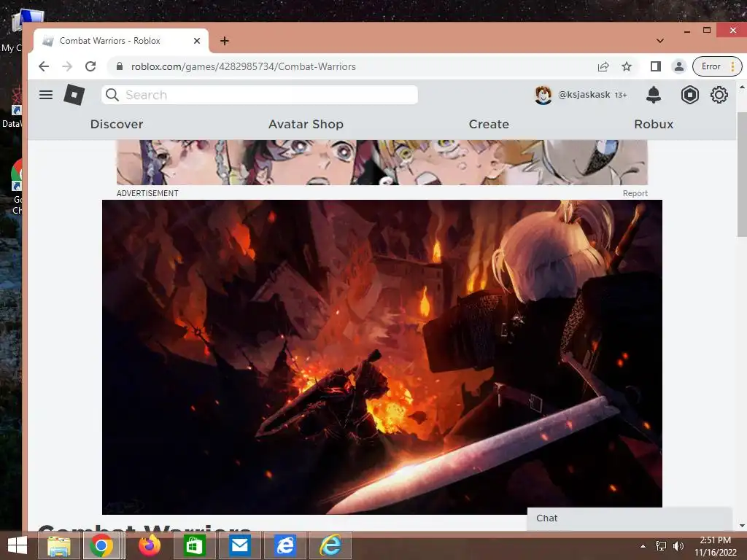Open the @ksjaskask profile link
The width and height of the screenshot is (747, 560).
tap(584, 95)
